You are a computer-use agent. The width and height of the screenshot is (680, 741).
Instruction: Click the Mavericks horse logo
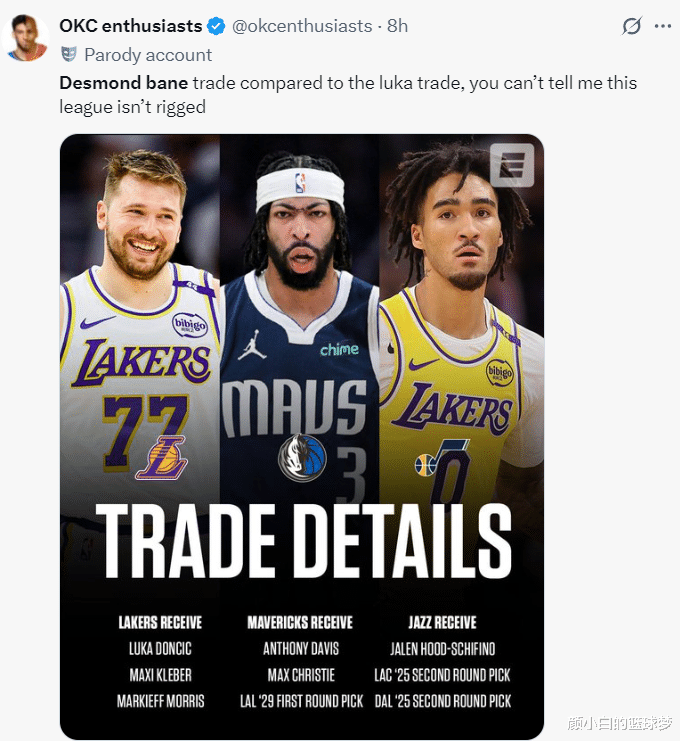tap(302, 457)
